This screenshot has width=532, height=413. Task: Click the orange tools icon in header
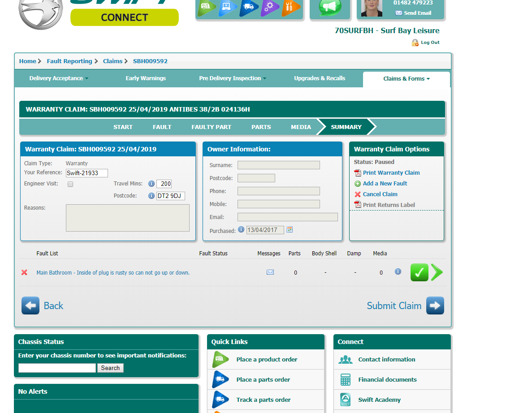tap(291, 7)
